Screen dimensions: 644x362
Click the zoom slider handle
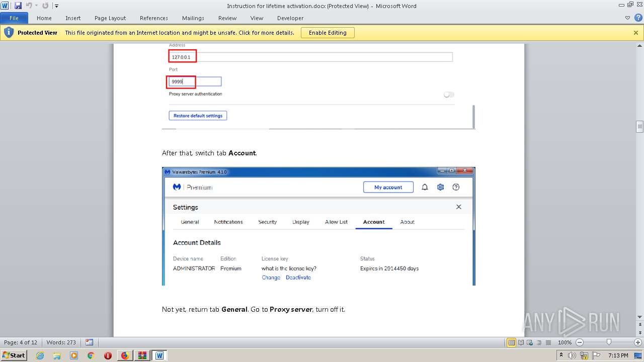[609, 342]
